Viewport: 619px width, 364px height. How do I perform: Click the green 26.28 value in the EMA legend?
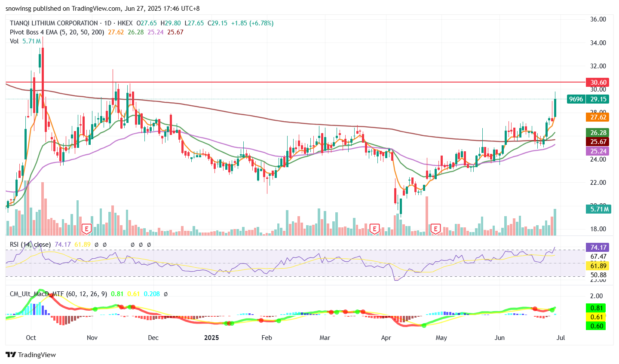[x=136, y=32]
